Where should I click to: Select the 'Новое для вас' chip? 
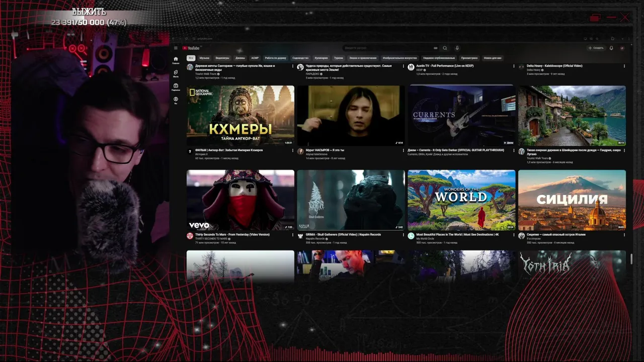point(493,58)
